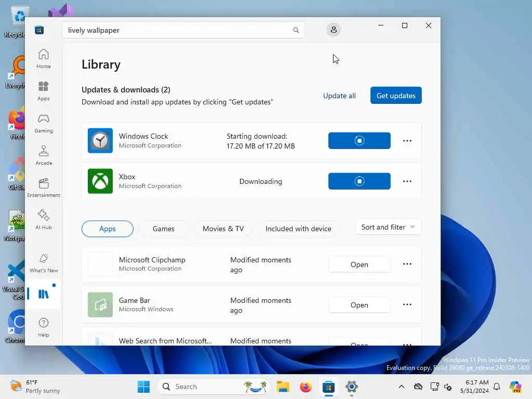Open Copilot preview icon in taskbar
Viewport: 532px width, 399px height.
coord(515,387)
